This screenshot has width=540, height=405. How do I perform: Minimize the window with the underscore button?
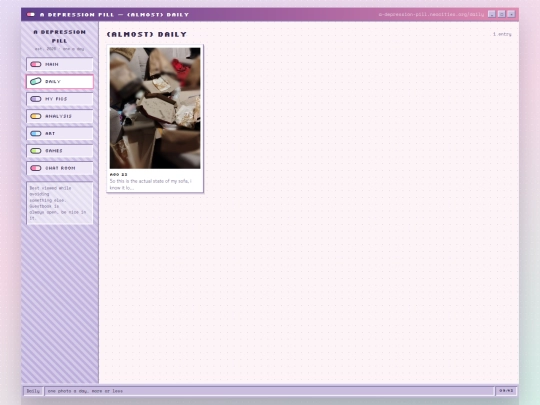[492, 14]
